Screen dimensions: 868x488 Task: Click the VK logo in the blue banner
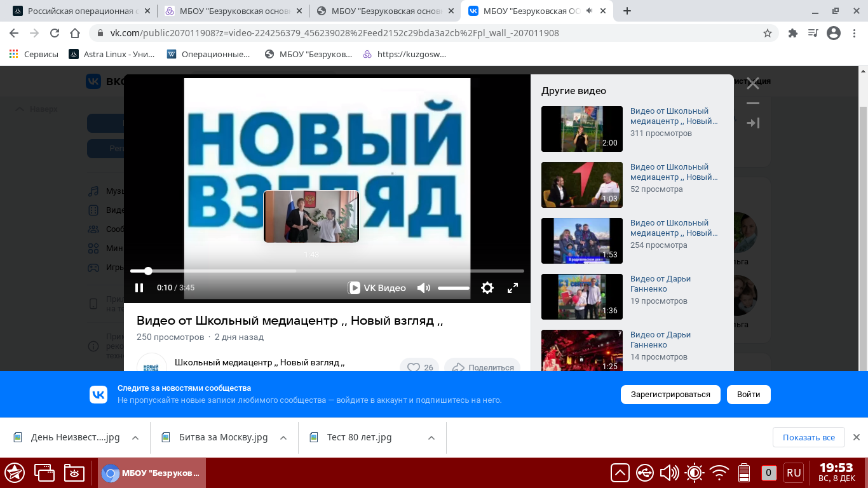point(98,395)
